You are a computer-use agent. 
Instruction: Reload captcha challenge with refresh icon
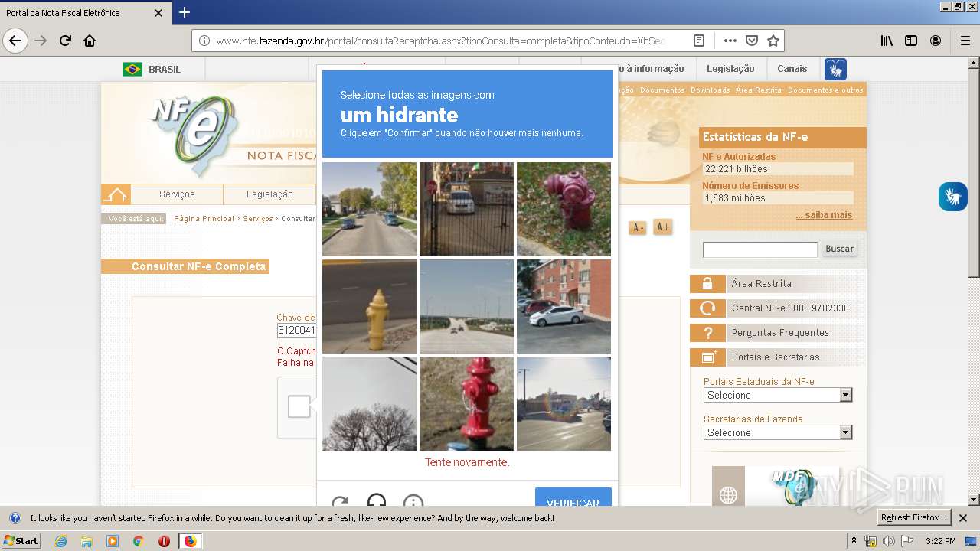[x=340, y=501]
